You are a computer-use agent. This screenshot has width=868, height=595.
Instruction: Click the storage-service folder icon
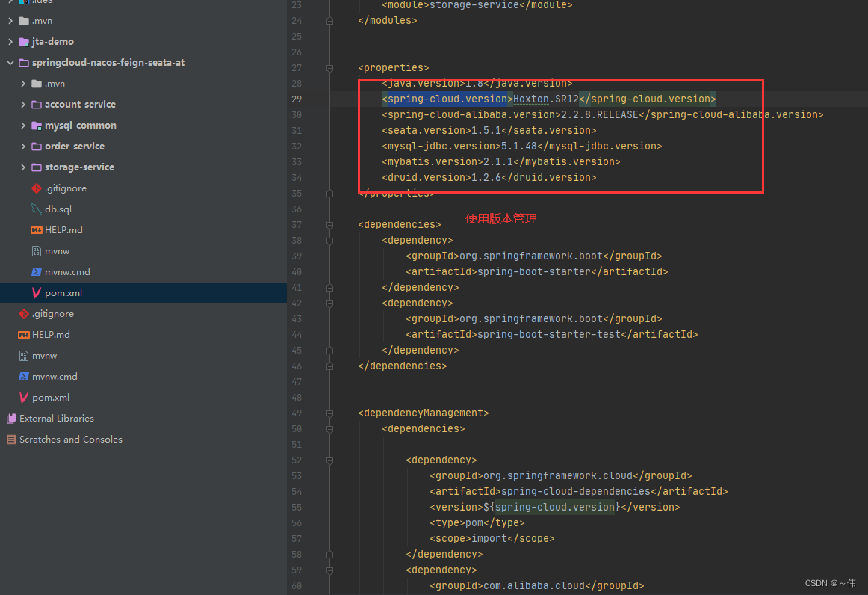(x=37, y=167)
